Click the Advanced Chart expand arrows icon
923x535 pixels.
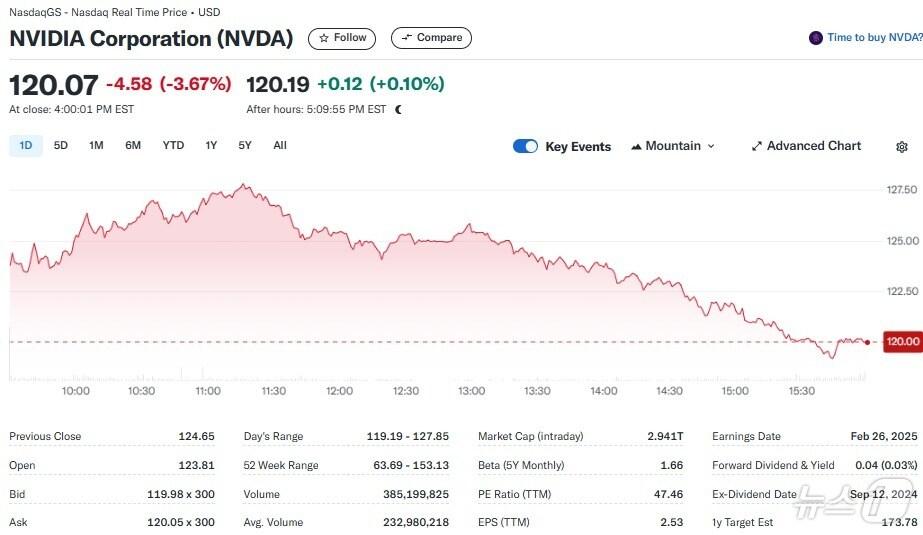pyautogui.click(x=757, y=146)
